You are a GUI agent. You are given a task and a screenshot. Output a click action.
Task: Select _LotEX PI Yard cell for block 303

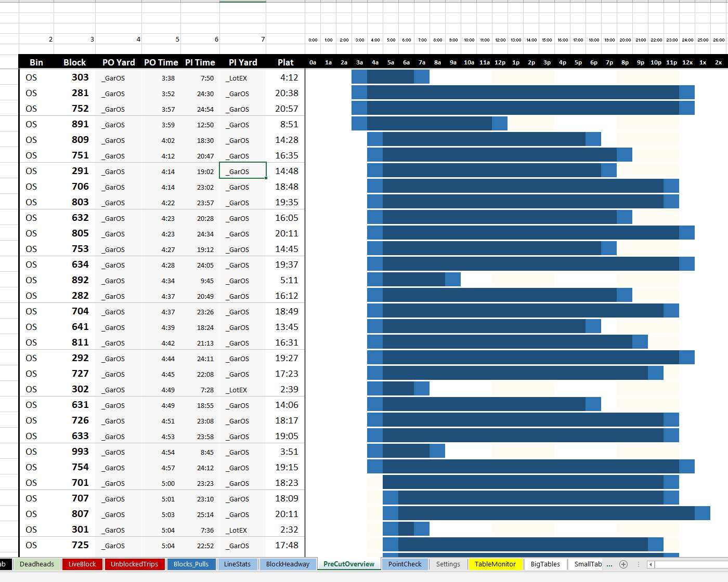point(243,78)
